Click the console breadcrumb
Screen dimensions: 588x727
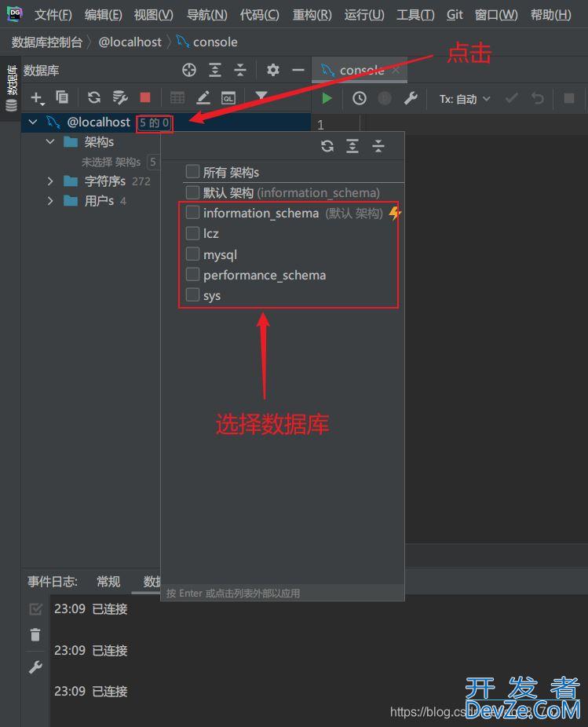[x=206, y=42]
